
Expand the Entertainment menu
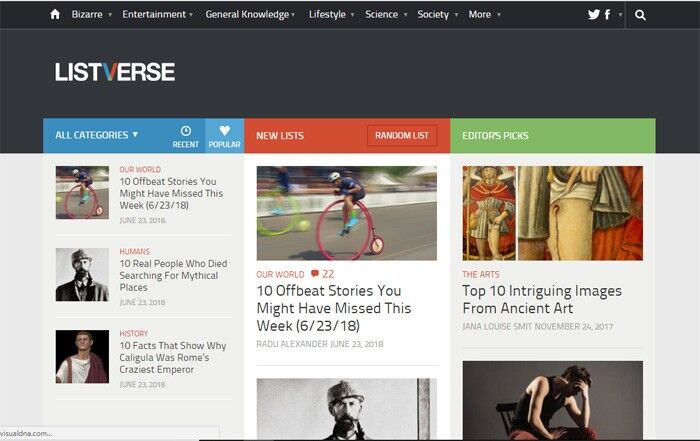158,14
